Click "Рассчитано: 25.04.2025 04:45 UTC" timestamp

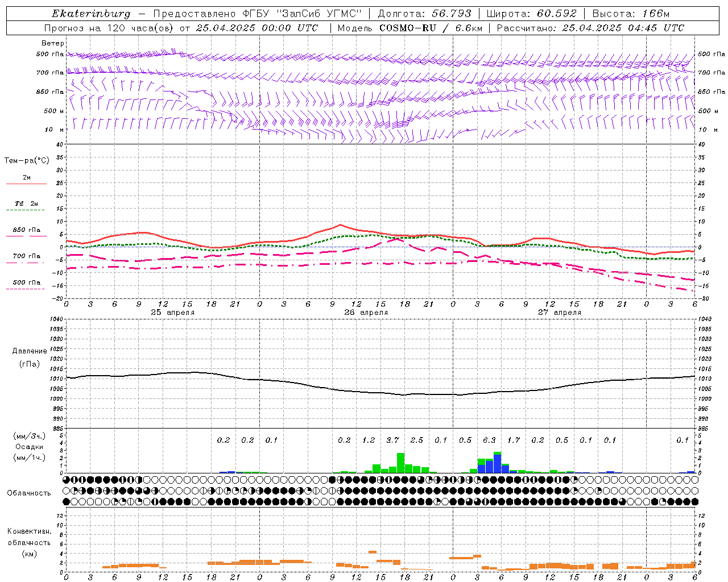tap(590, 28)
